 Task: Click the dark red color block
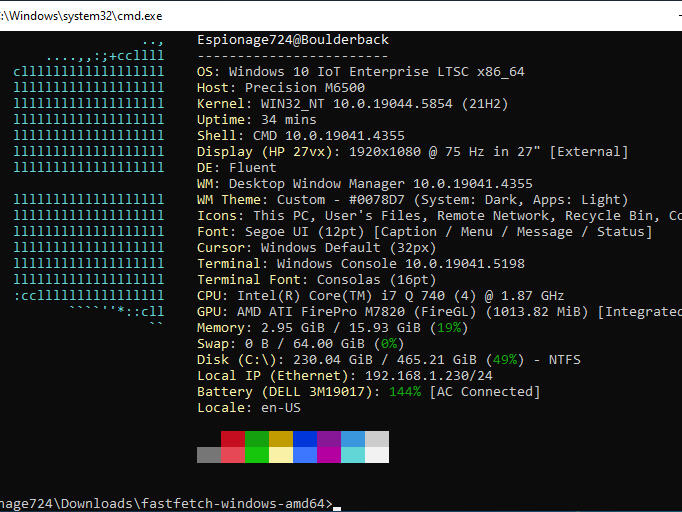click(233, 439)
